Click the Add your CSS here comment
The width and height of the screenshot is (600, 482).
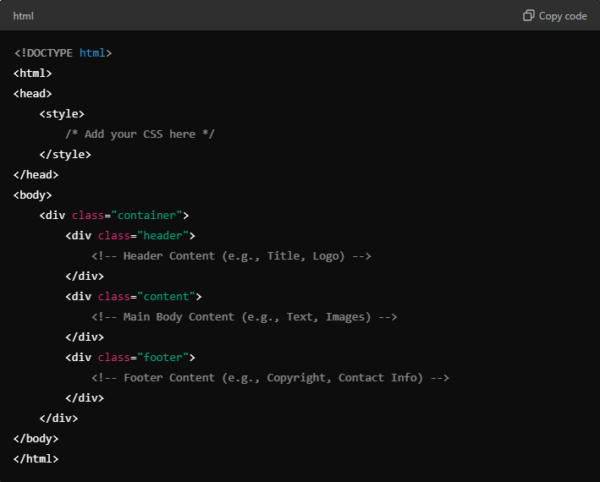140,134
